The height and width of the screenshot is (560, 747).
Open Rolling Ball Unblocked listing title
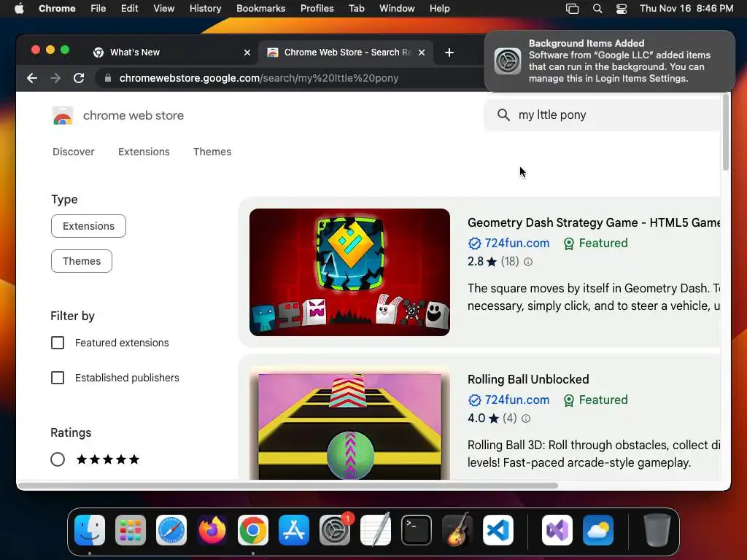pos(528,379)
